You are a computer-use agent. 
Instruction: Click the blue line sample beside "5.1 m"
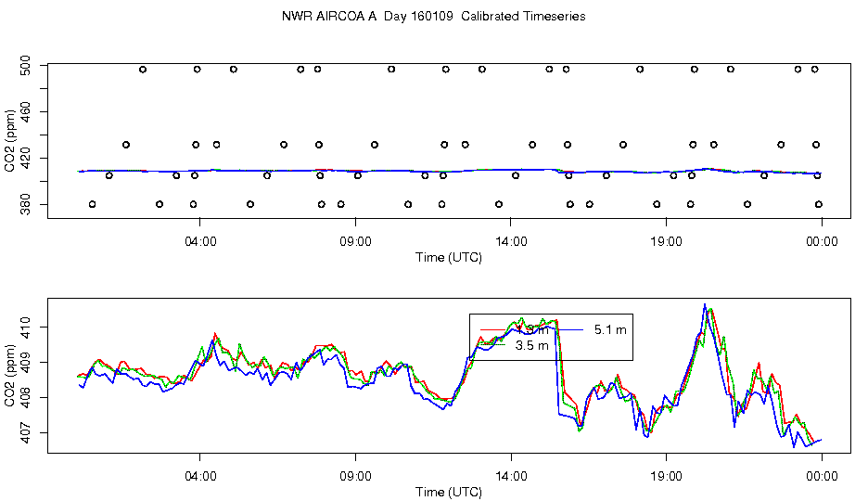(x=570, y=330)
